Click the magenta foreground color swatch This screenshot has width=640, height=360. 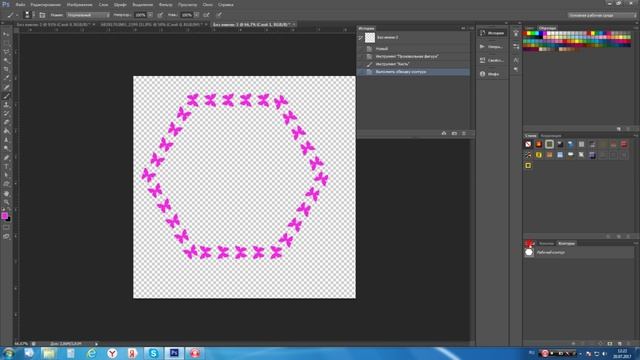tap(4, 216)
